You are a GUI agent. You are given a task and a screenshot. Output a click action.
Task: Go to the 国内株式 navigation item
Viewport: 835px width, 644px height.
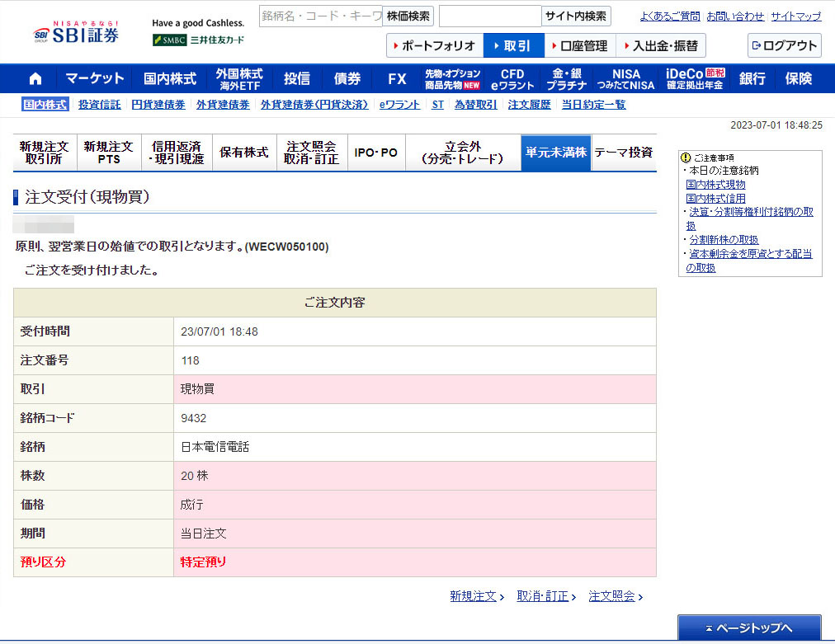coord(170,79)
